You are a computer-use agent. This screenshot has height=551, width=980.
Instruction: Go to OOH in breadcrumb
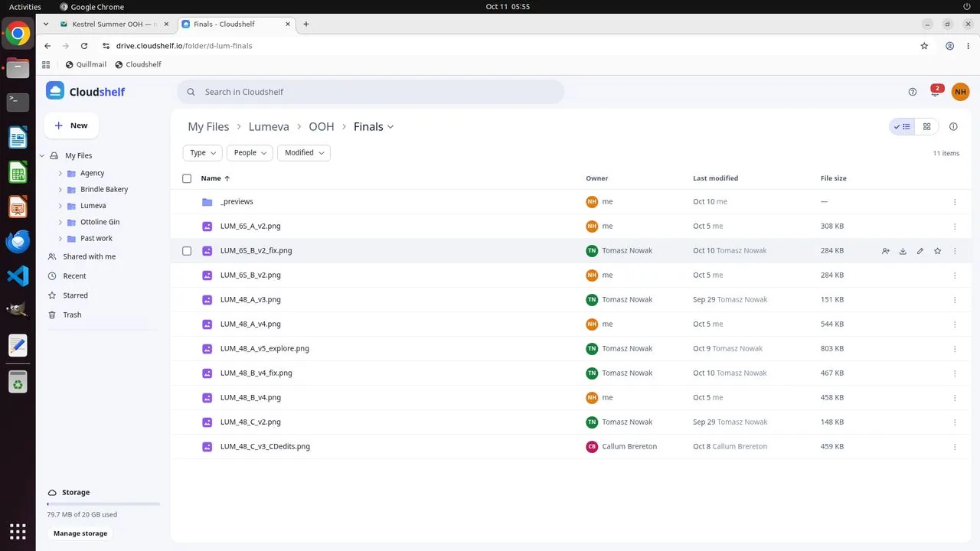click(322, 127)
